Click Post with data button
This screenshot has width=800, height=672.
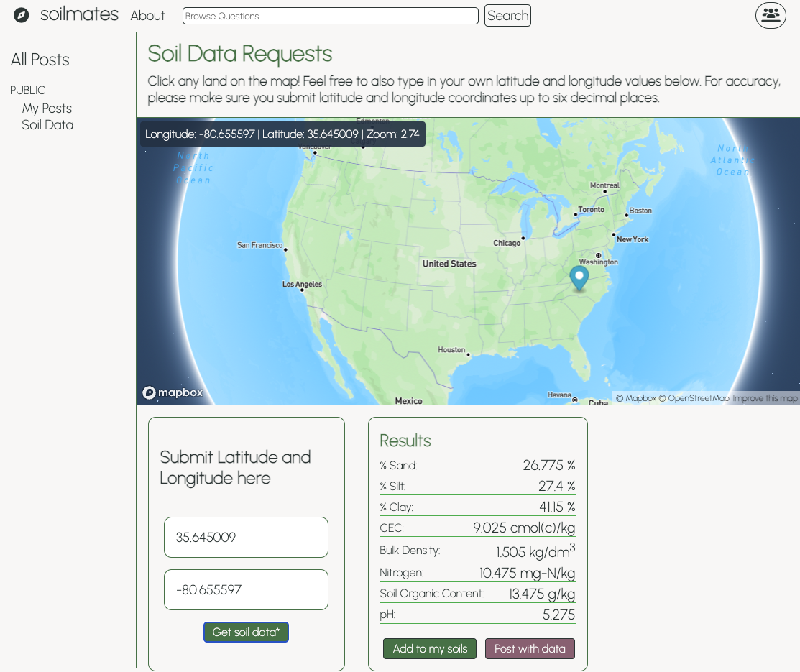pos(530,648)
